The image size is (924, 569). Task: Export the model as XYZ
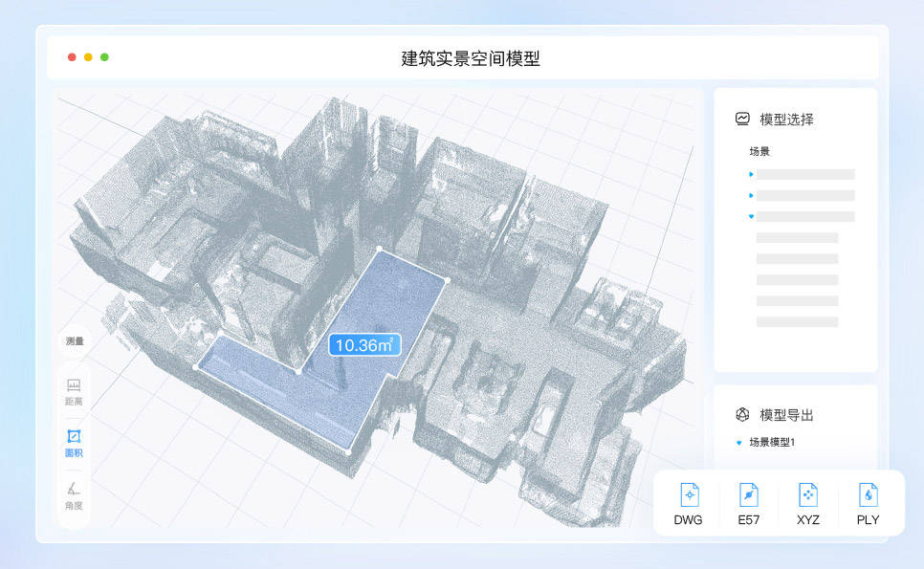[x=808, y=504]
